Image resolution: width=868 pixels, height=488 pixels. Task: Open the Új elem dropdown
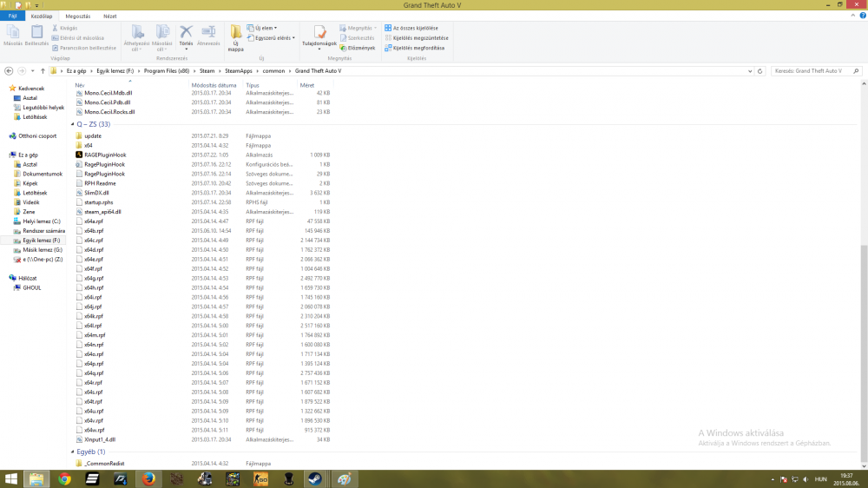[262, 28]
